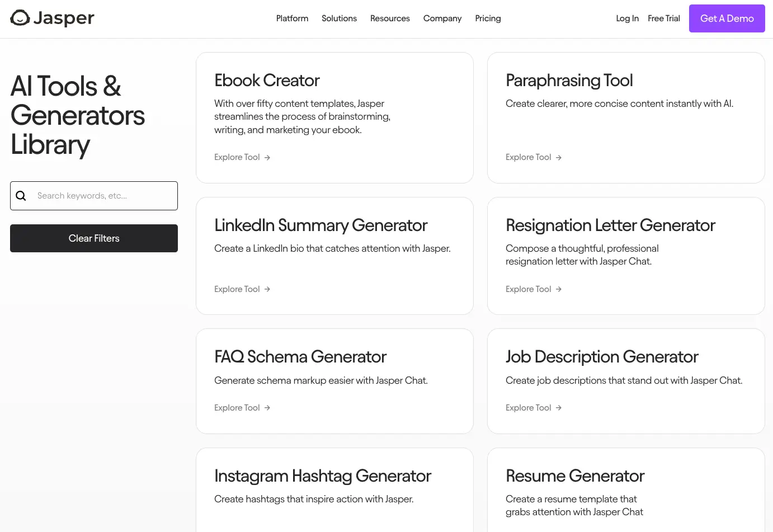Explore the Resignation Letter Generator tool
773x532 pixels.
pos(534,289)
